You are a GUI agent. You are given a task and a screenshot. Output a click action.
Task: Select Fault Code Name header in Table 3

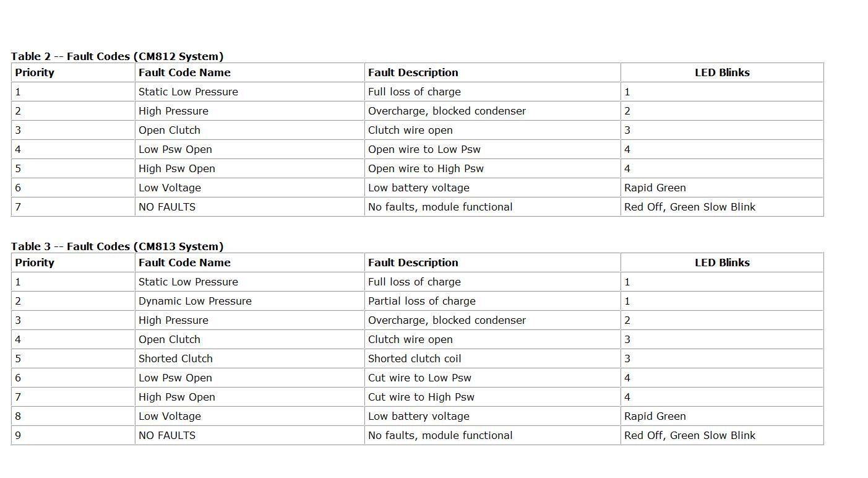249,263
